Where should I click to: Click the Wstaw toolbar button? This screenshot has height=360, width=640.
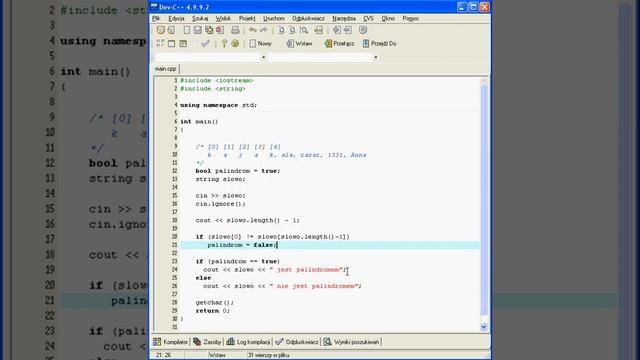click(x=299, y=43)
